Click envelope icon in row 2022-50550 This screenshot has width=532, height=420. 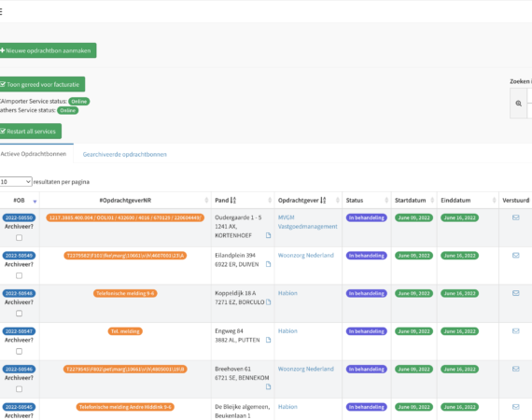pyautogui.click(x=516, y=217)
